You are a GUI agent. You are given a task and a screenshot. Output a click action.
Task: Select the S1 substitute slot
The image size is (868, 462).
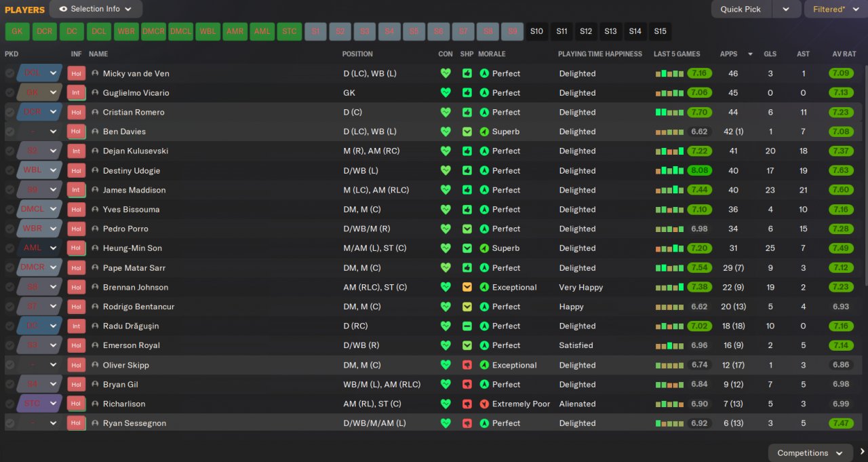[315, 31]
